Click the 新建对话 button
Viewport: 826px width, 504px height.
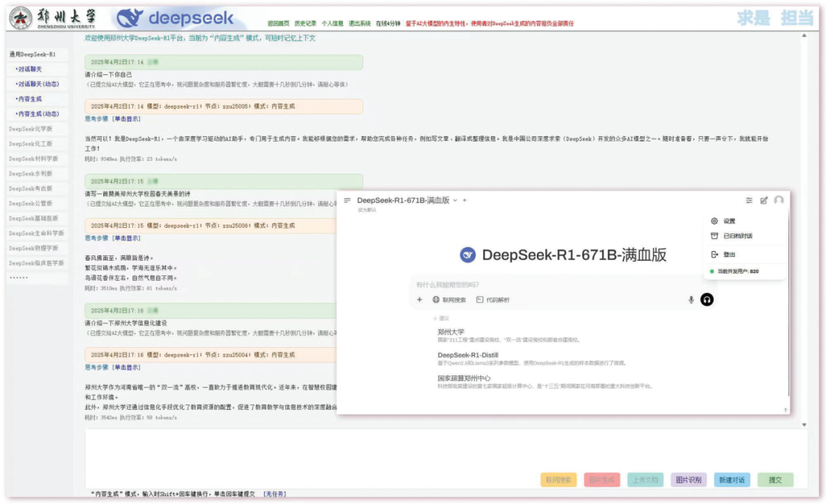[x=732, y=480]
